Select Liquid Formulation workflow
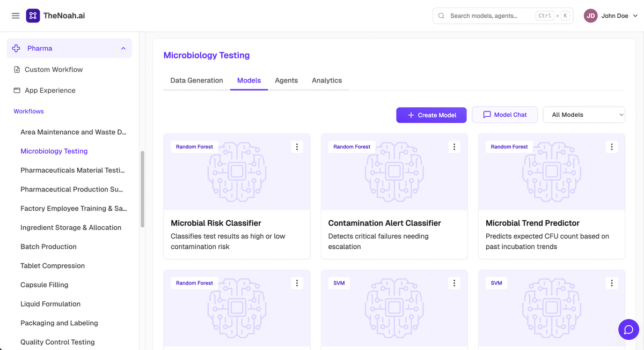This screenshot has width=644, height=350. (50, 304)
